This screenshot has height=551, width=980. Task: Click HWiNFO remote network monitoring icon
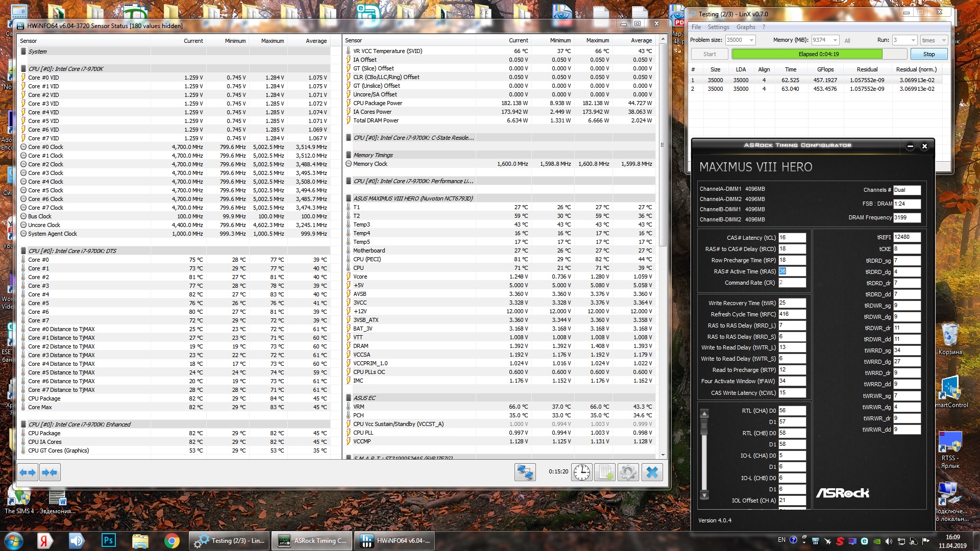pyautogui.click(x=525, y=472)
